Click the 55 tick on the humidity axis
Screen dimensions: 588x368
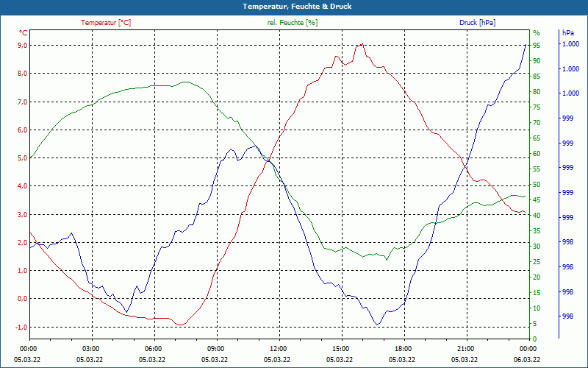537,169
